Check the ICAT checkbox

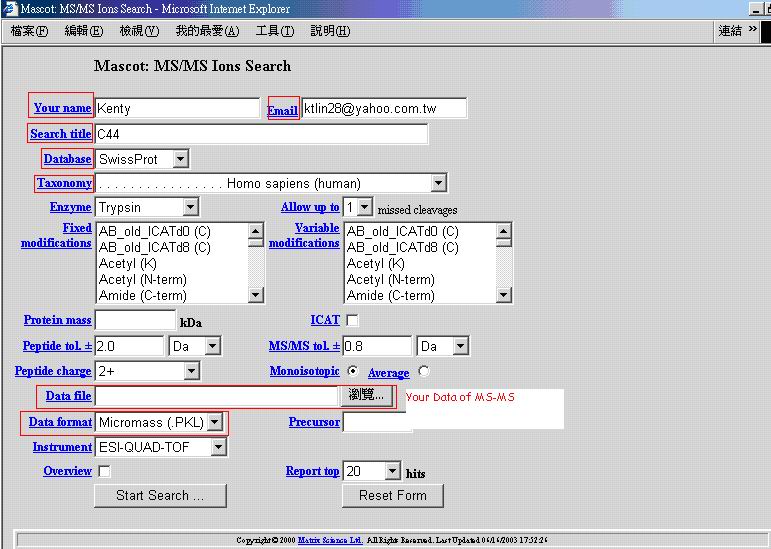352,321
